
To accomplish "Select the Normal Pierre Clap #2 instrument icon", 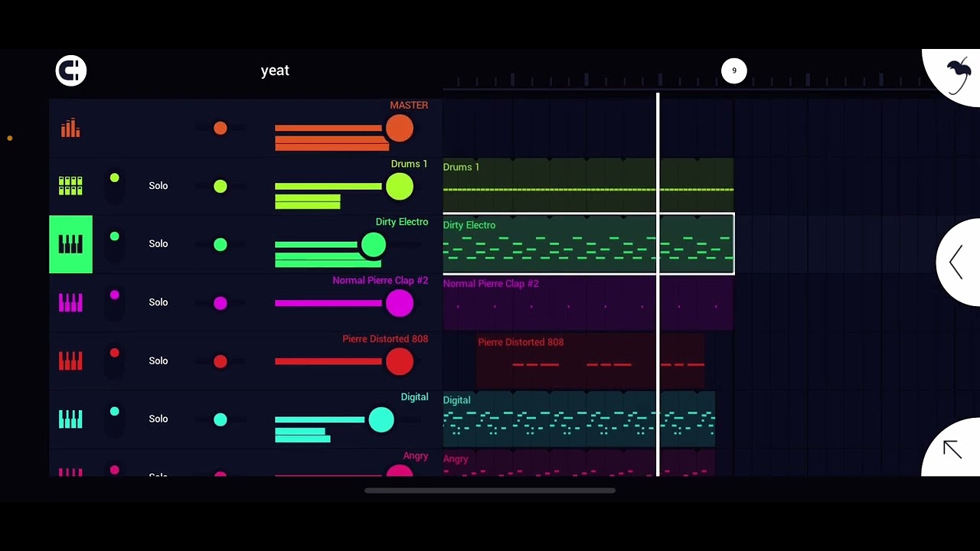I will [70, 302].
